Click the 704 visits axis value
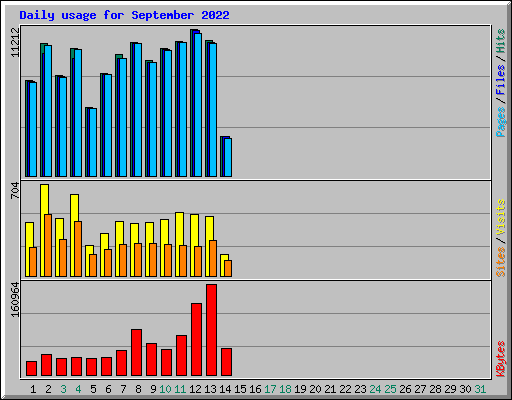 tap(15, 190)
